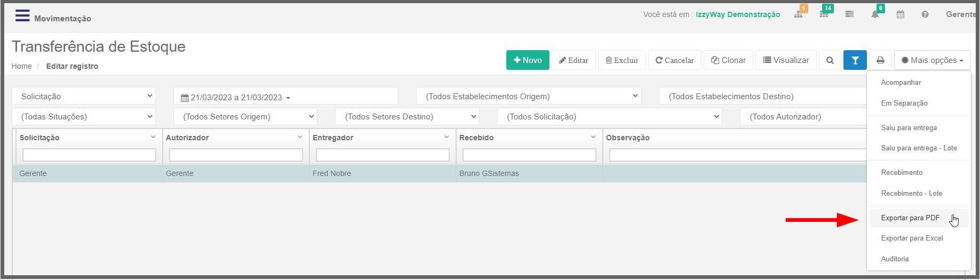Click the Entregador column filter field
This screenshot has width=980, height=280.
[383, 155]
